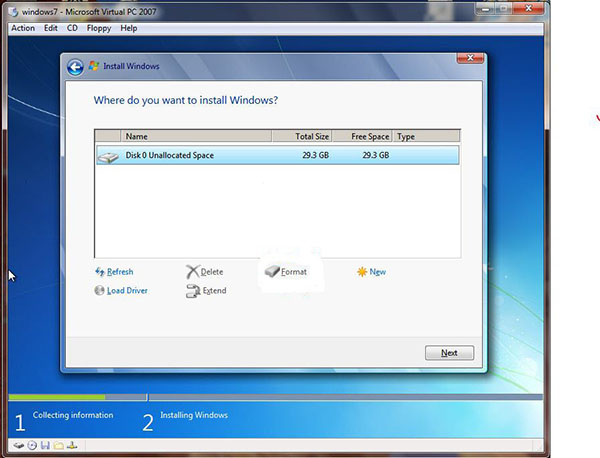Click the Extend link
The height and width of the screenshot is (458, 600).
[214, 290]
